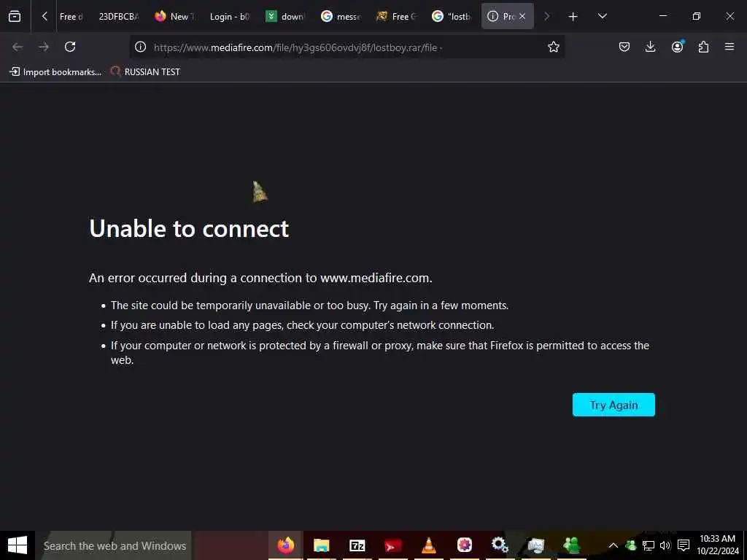Open the green people app on taskbar
This screenshot has width=747, height=560.
(572, 545)
